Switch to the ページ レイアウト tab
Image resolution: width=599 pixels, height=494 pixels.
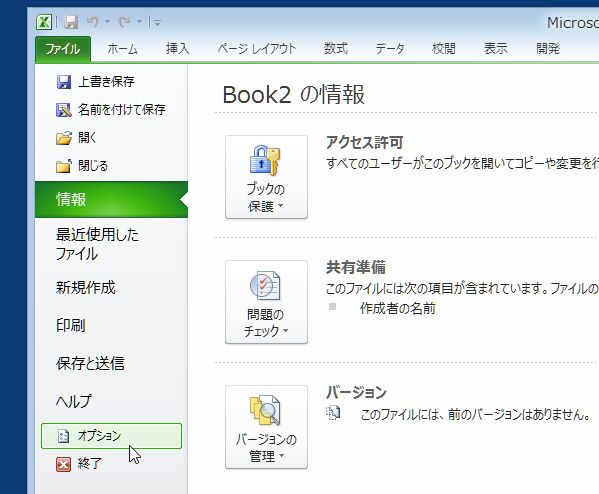(x=257, y=49)
